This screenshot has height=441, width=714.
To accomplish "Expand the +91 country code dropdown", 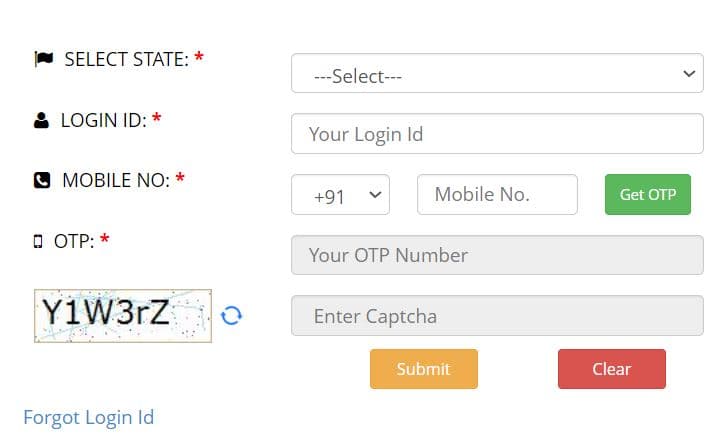I will 340,196.
